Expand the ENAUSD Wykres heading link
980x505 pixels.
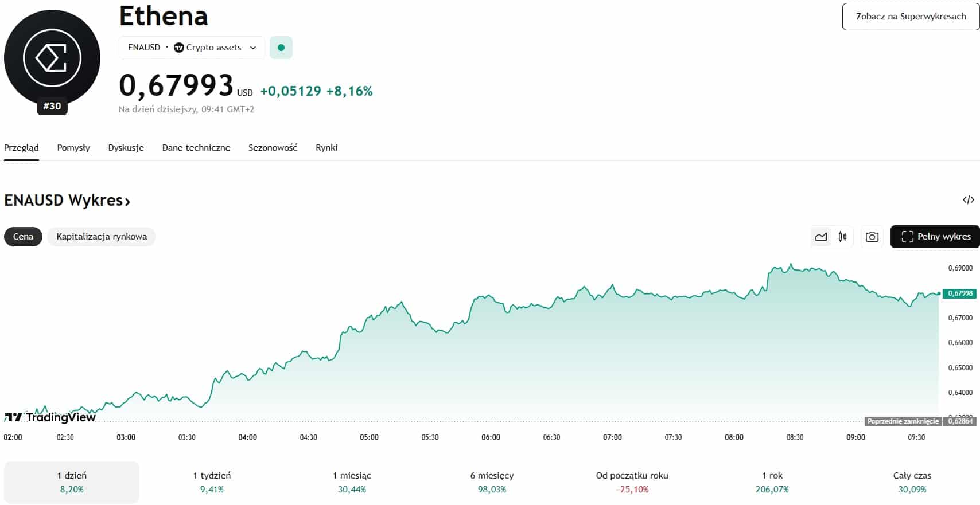point(67,201)
